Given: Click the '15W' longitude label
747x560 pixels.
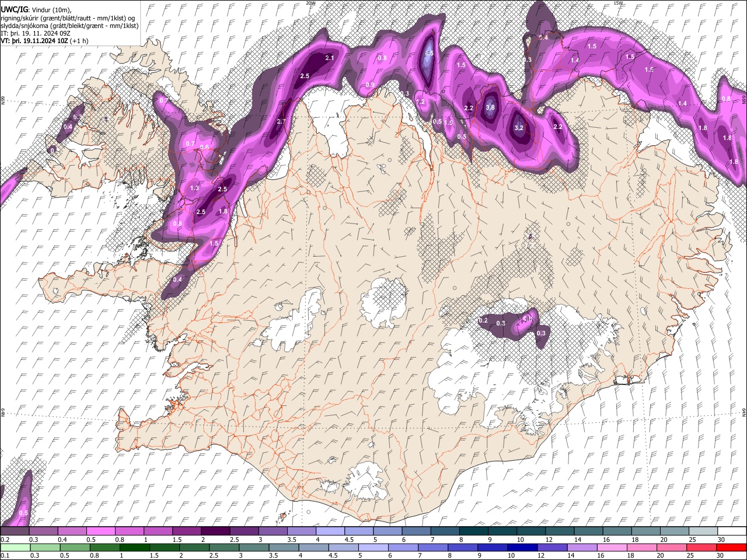Looking at the screenshot, I should coord(619,3).
